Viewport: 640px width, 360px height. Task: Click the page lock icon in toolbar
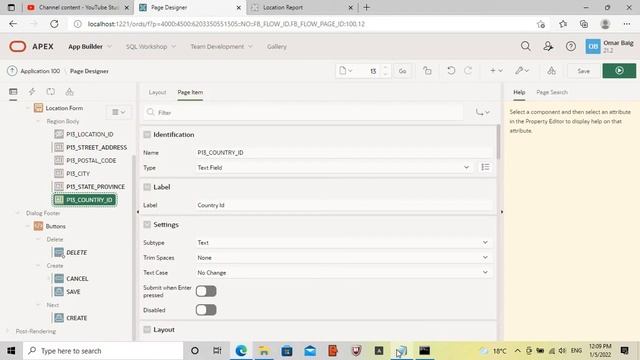click(427, 71)
